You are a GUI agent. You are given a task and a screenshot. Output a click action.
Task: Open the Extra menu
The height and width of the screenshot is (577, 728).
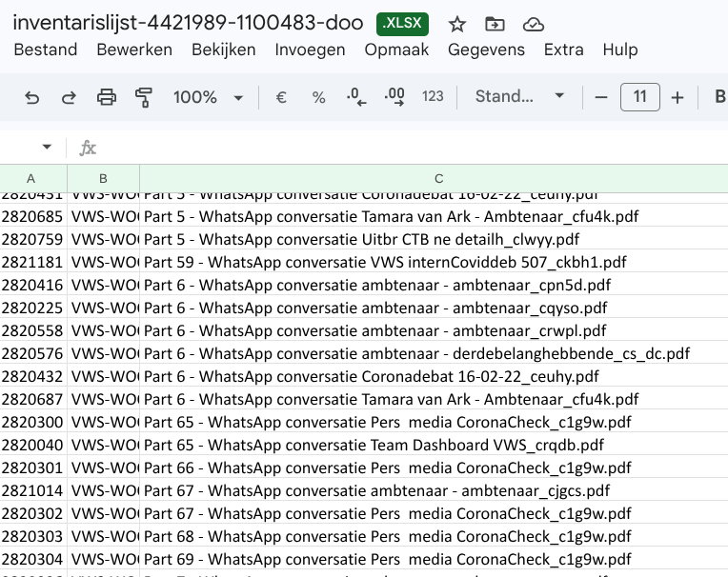tap(564, 50)
